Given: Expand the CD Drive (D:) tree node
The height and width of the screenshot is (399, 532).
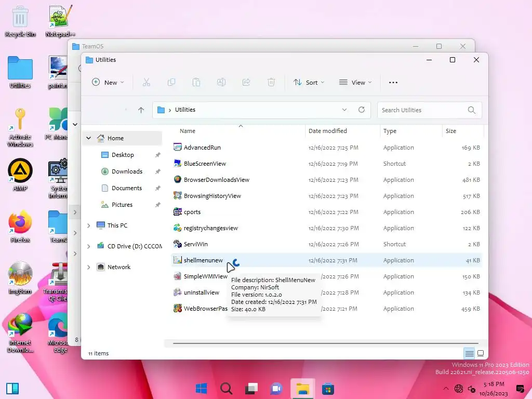Looking at the screenshot, I should pos(88,246).
